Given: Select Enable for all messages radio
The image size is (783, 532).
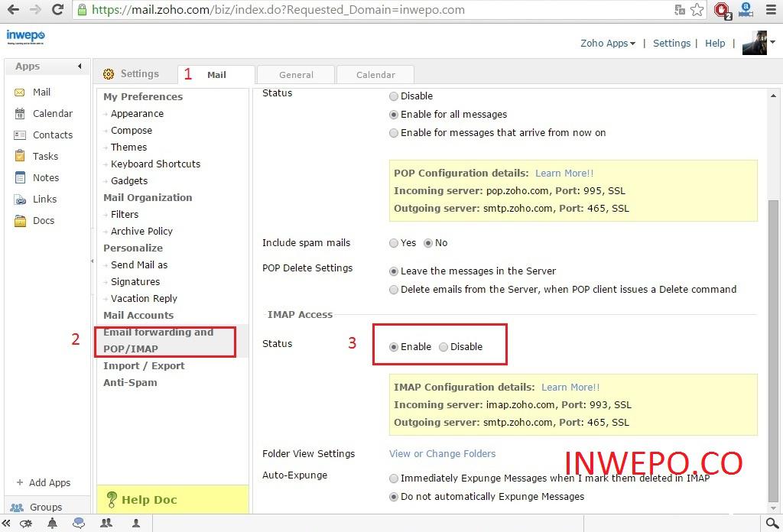Looking at the screenshot, I should 394,115.
